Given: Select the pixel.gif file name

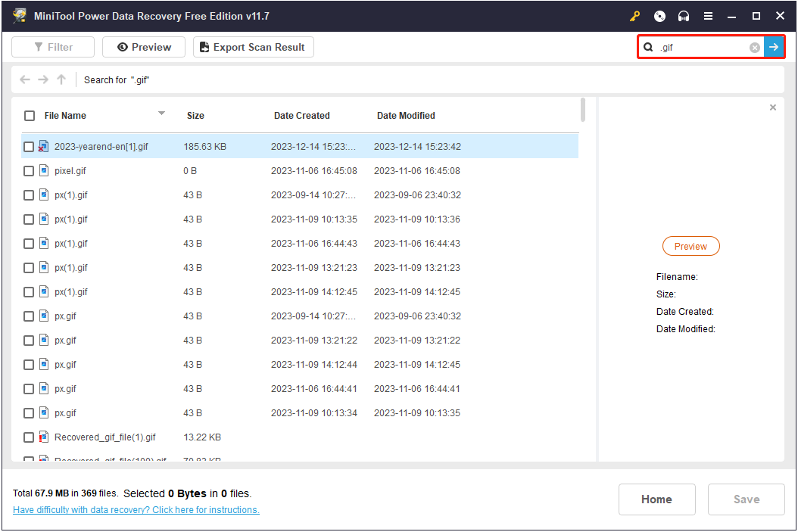Looking at the screenshot, I should (70, 171).
